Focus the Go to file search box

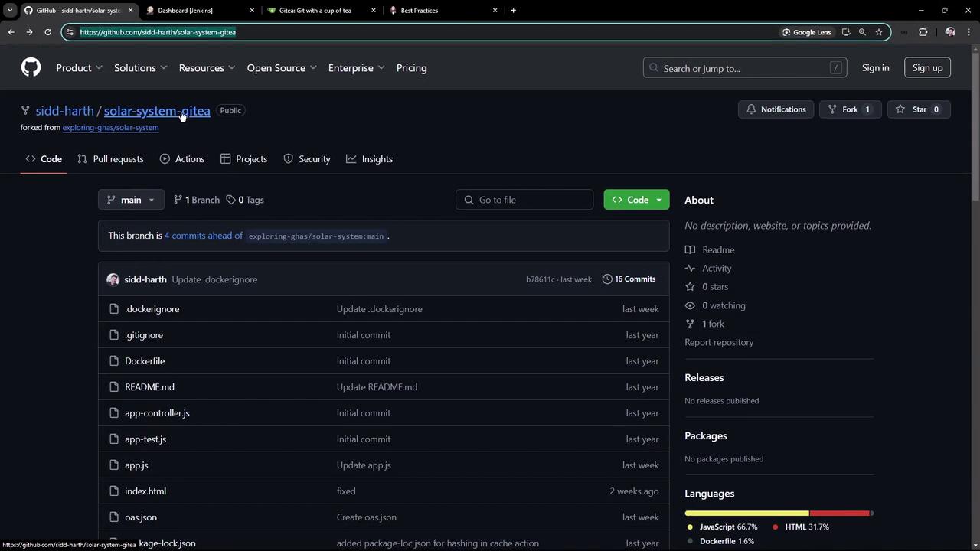pos(524,200)
